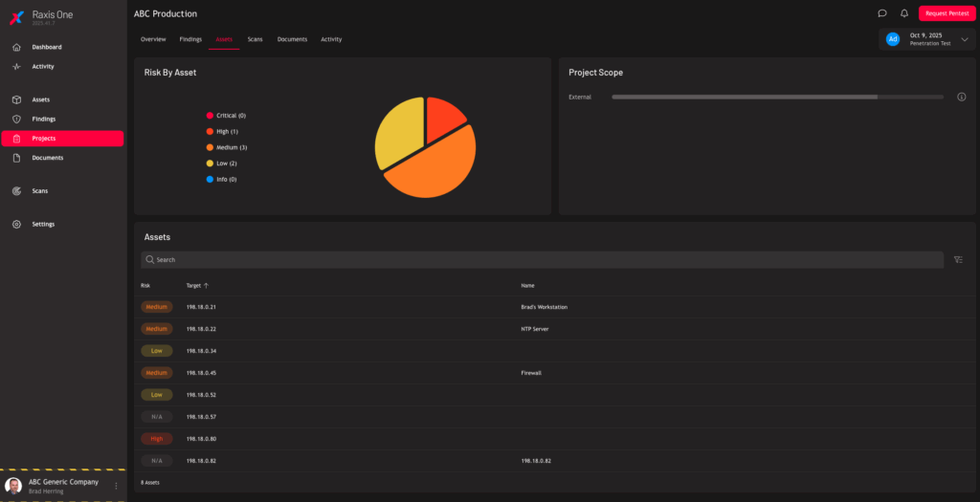The width and height of the screenshot is (980, 502).
Task: Switch to the Documents tab
Action: tap(292, 39)
